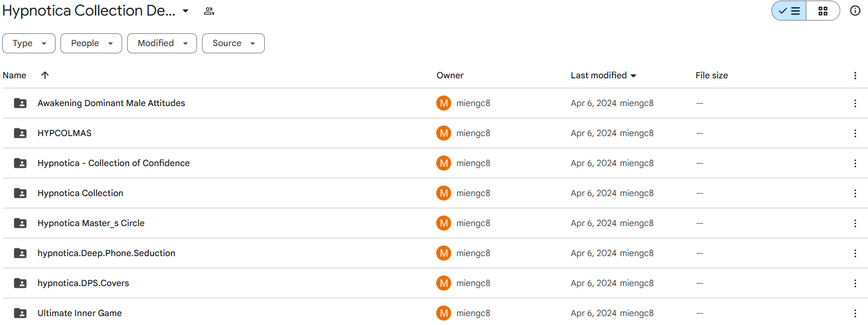Open column header more options menu
Screen dimensions: 868x325
pyautogui.click(x=855, y=76)
